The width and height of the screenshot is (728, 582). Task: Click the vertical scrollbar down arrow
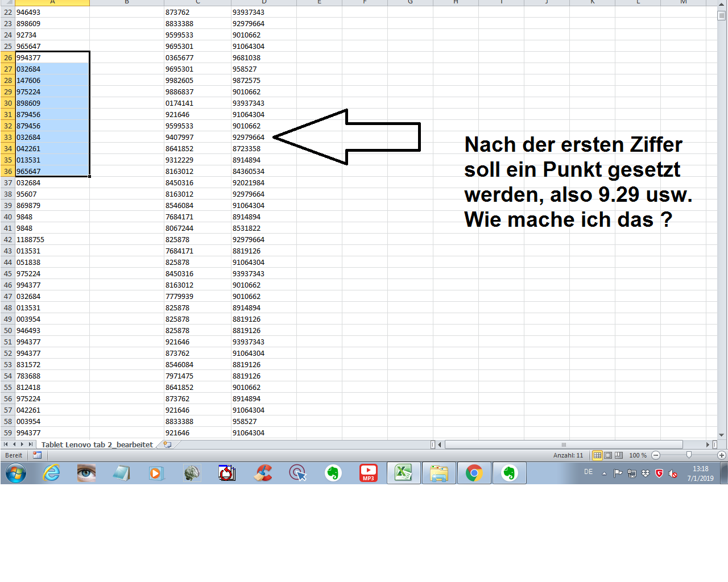pos(721,435)
